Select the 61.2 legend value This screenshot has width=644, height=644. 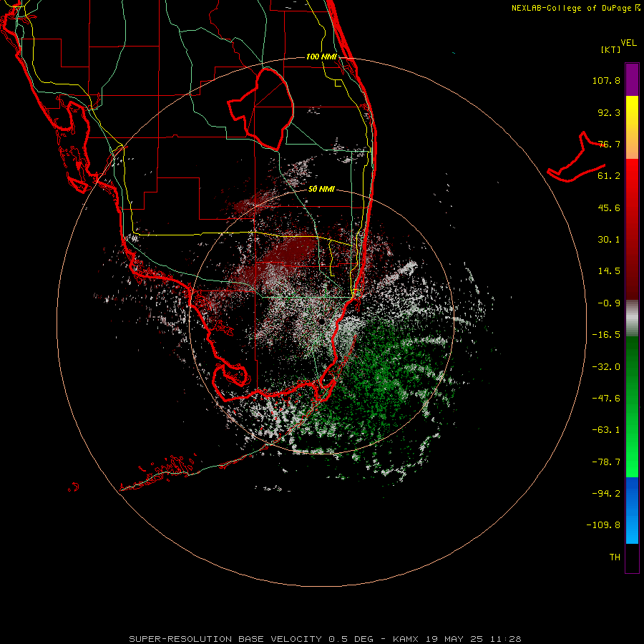tap(609, 176)
